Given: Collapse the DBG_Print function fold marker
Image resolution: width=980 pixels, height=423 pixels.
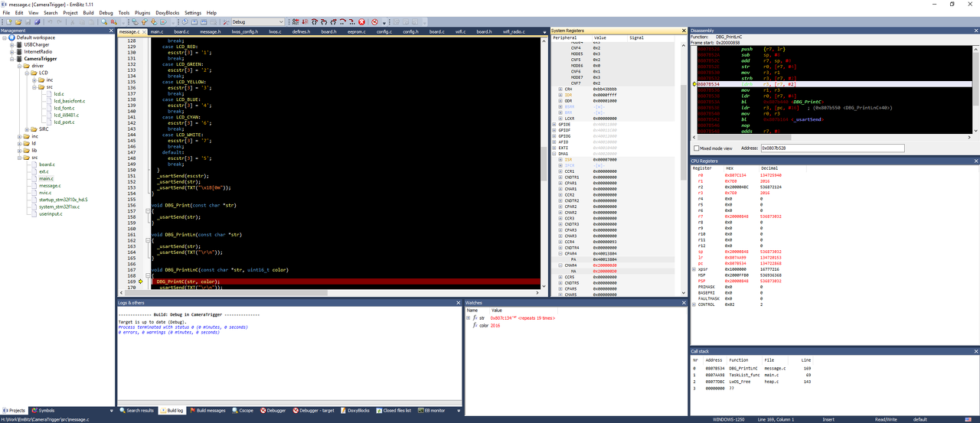Looking at the screenshot, I should 148,211.
